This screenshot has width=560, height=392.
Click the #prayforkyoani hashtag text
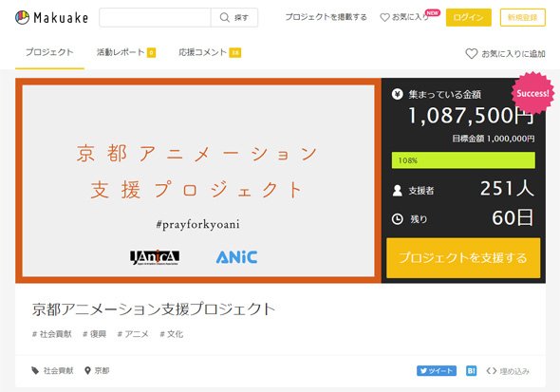197,224
